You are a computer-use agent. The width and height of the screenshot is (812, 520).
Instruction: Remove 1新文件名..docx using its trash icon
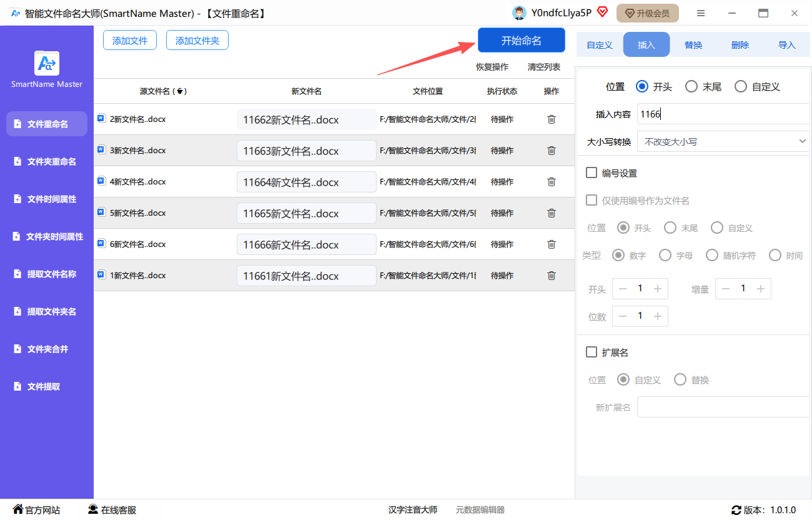551,276
